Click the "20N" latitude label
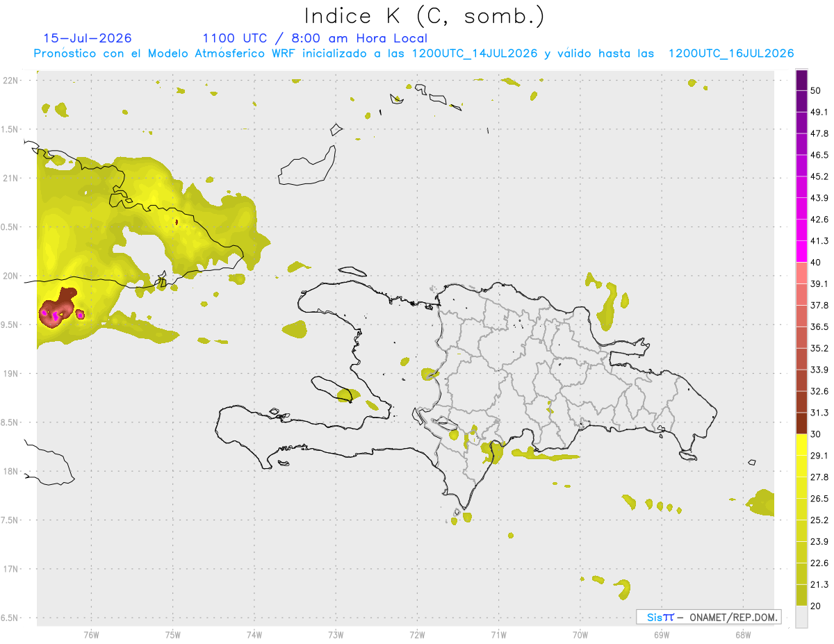834x644 pixels. 10,276
